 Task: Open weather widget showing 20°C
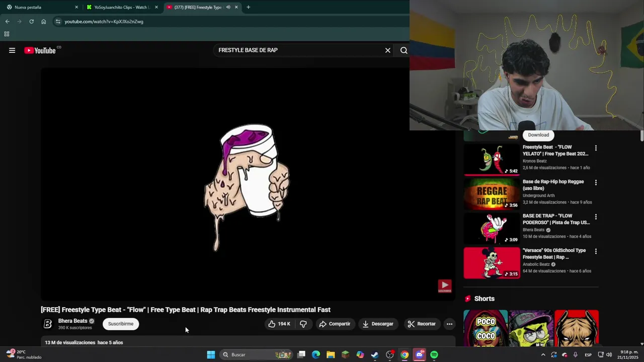coord(24,354)
